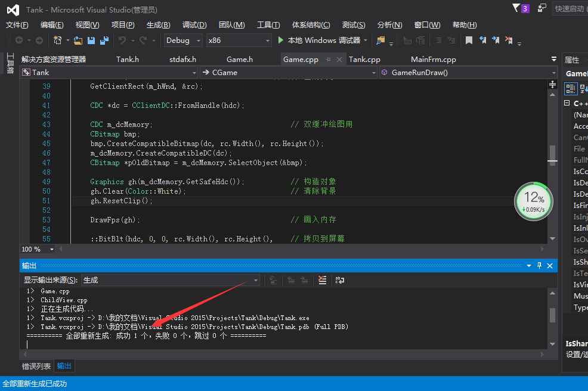The image size is (588, 391).
Task: Clear all bookmarks with the red X icon
Action: tap(509, 40)
